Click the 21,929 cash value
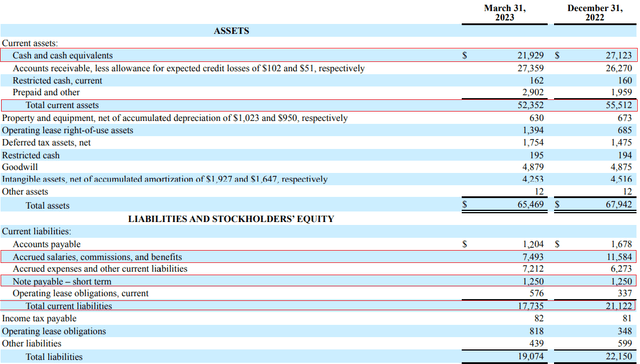This screenshot has width=640, height=364. [531, 55]
